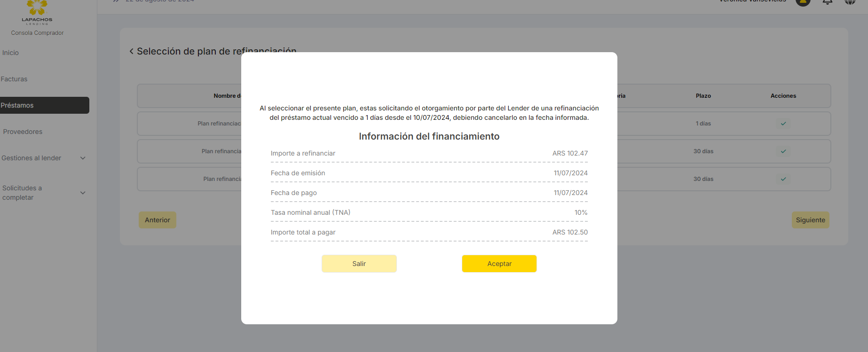Click the globe language icon
This screenshot has height=352, width=868.
click(850, 1)
